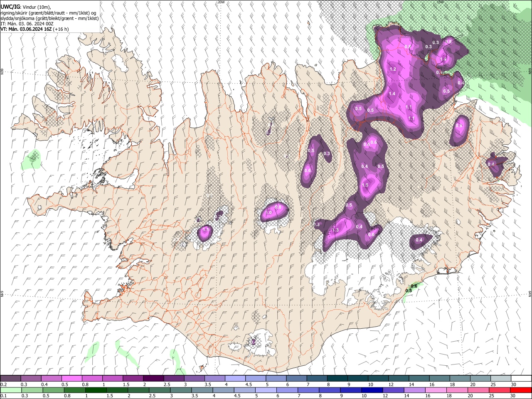Click the 'slydda/snjókoma' legend description line

coord(49,18)
